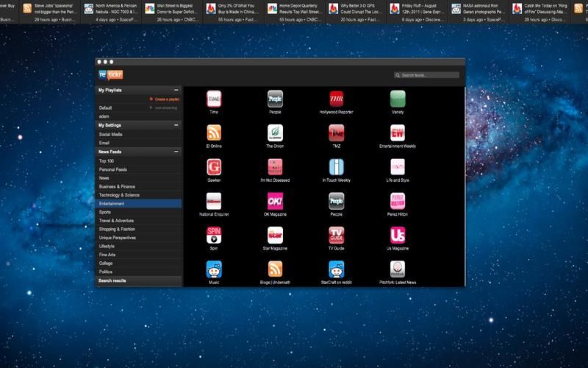Click the reticker logo

click(111, 75)
